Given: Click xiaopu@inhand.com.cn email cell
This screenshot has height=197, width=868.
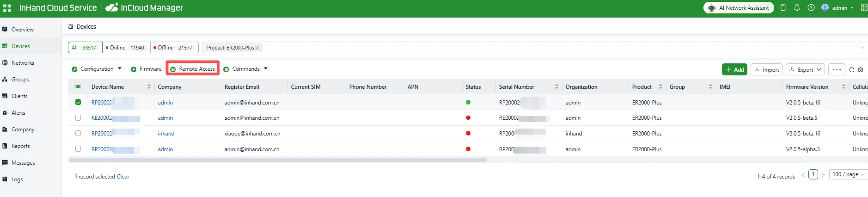Looking at the screenshot, I should (252, 134).
